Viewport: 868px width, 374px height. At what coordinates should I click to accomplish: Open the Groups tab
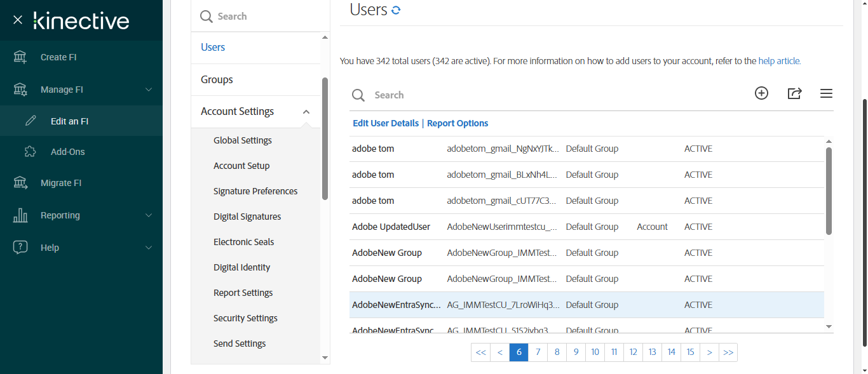tap(217, 79)
